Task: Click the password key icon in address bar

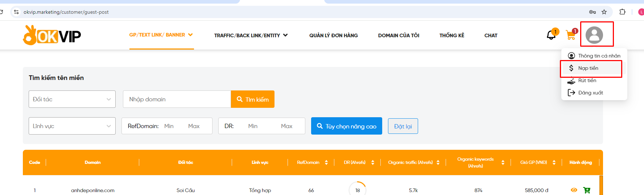Action: pyautogui.click(x=593, y=12)
